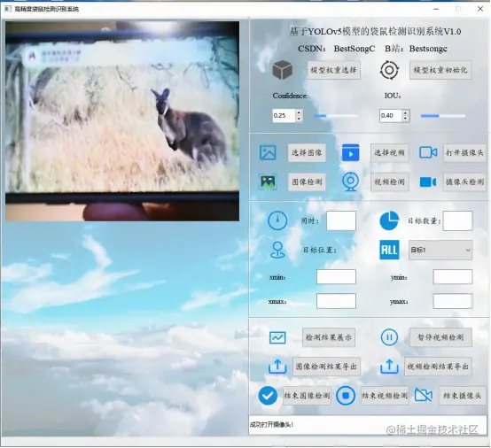Click the solid blue camera-detection icon

pyautogui.click(x=428, y=182)
